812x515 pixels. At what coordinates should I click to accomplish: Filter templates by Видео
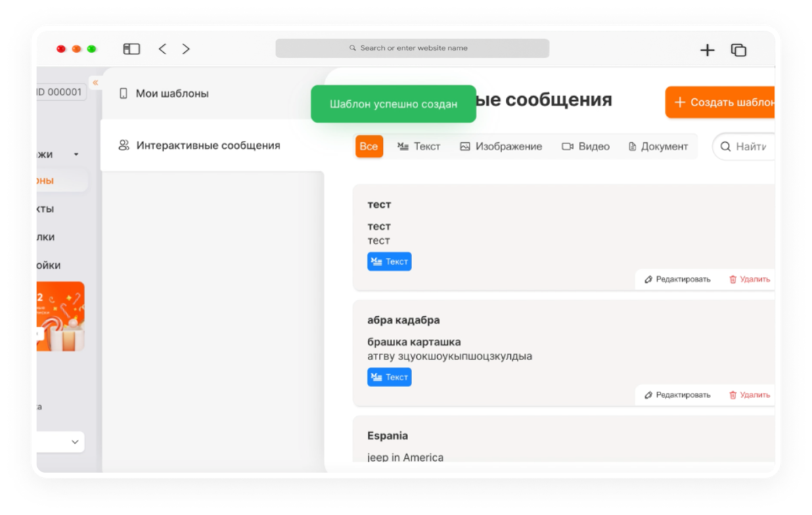[585, 146]
